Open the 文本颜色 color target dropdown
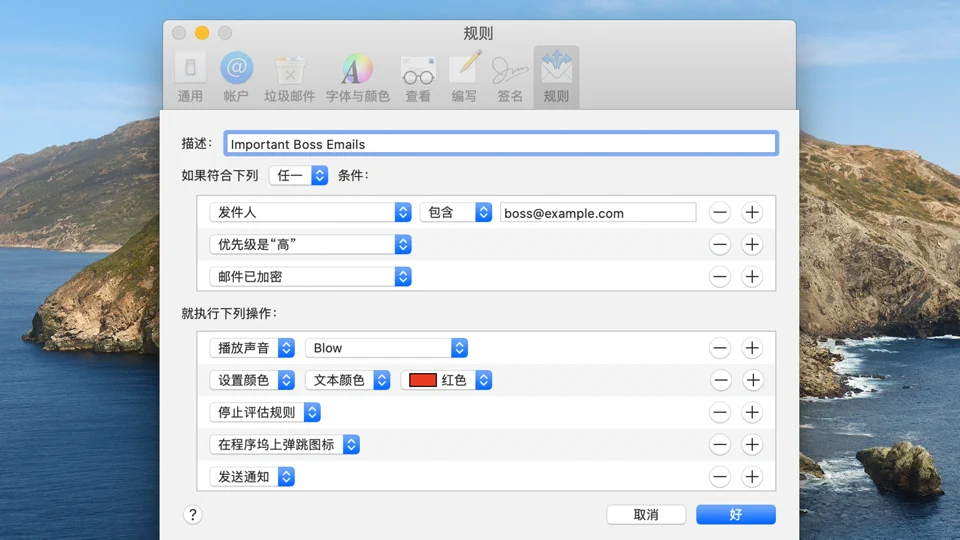This screenshot has height=540, width=960. coord(348,380)
